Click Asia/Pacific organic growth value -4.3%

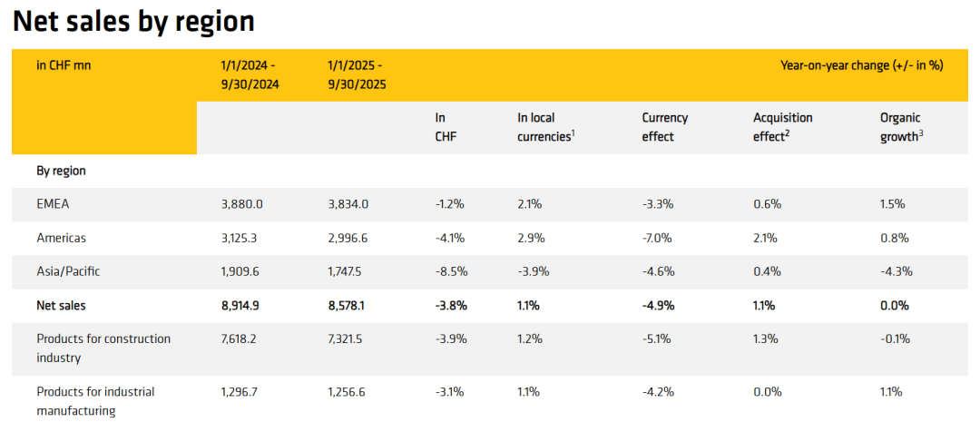897,271
